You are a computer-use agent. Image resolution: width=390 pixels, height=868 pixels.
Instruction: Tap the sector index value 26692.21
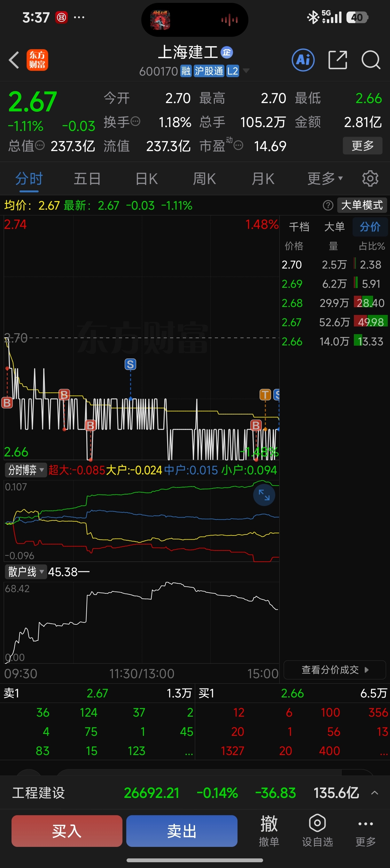(x=152, y=793)
